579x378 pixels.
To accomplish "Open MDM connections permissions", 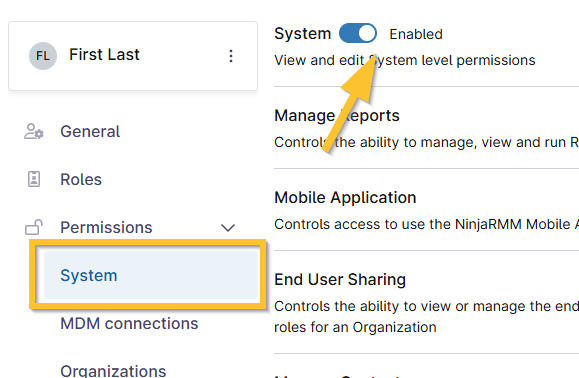I will [129, 323].
